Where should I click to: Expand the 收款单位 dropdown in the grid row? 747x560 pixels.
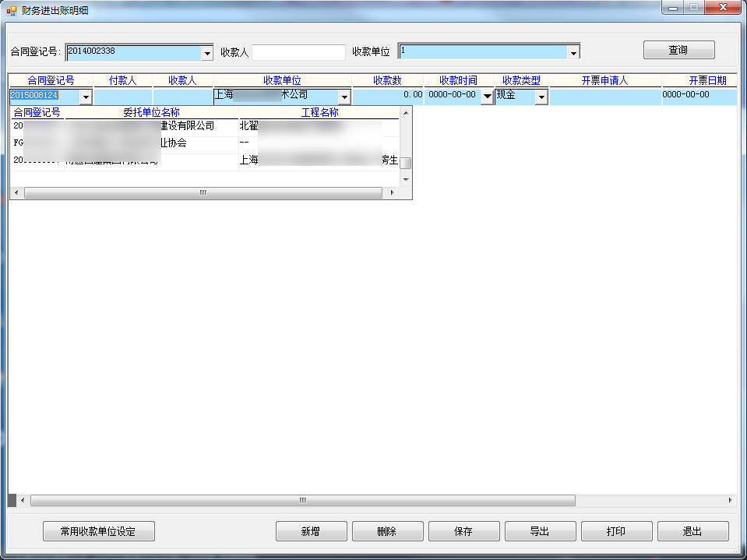[x=344, y=96]
